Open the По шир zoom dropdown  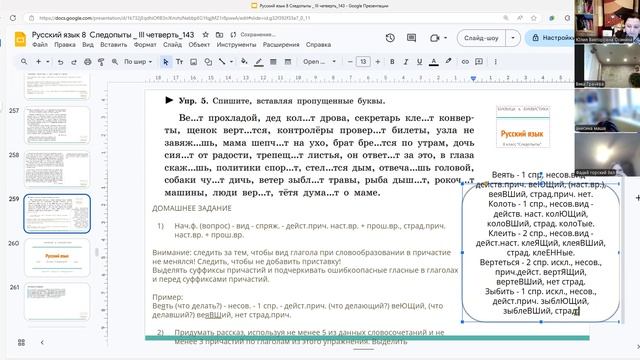pyautogui.click(x=138, y=62)
